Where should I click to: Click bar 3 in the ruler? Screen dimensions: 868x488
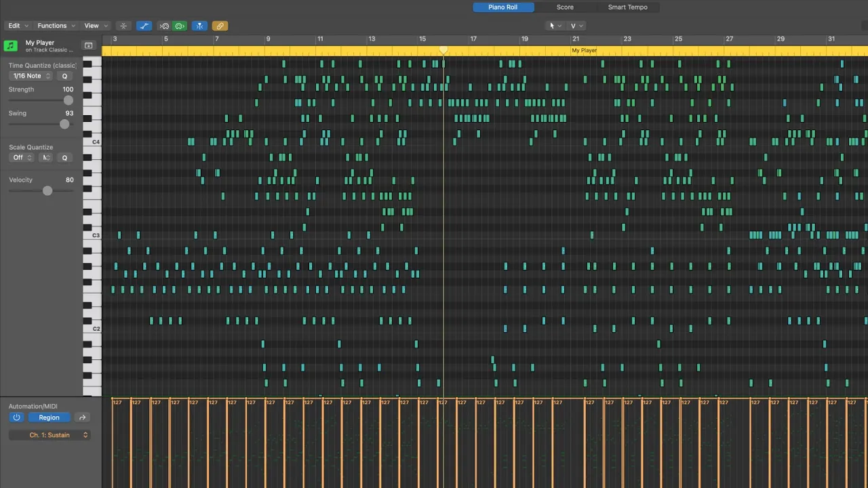(x=115, y=39)
